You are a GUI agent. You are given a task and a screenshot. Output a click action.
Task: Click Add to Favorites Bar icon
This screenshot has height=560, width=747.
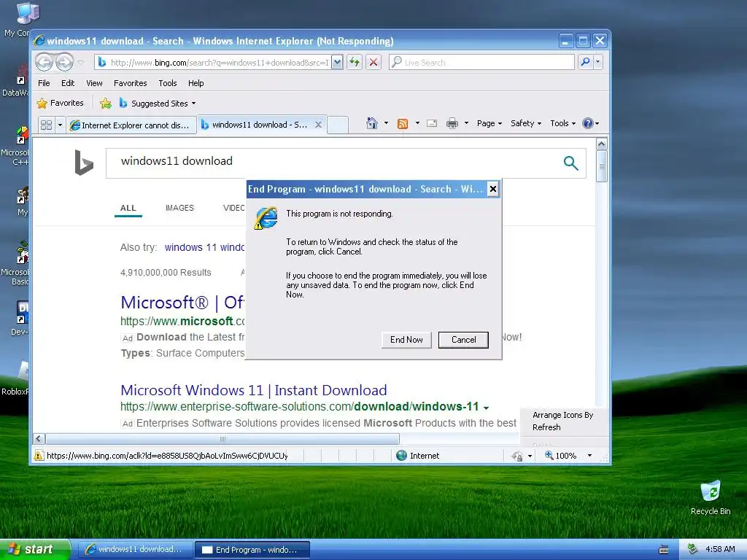coord(106,103)
